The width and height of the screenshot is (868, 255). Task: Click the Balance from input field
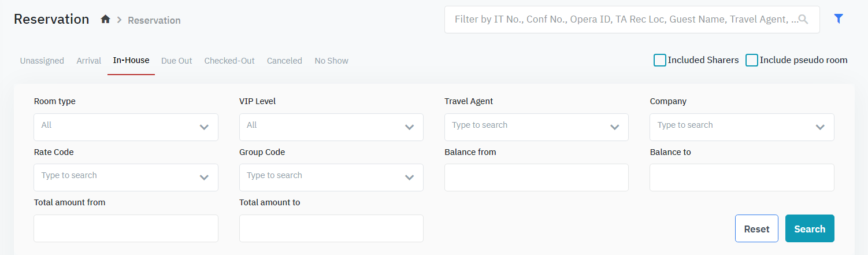coord(536,178)
